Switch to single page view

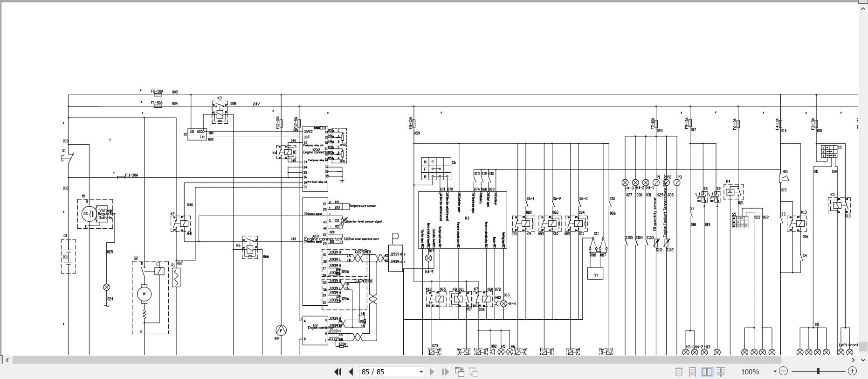click(679, 372)
